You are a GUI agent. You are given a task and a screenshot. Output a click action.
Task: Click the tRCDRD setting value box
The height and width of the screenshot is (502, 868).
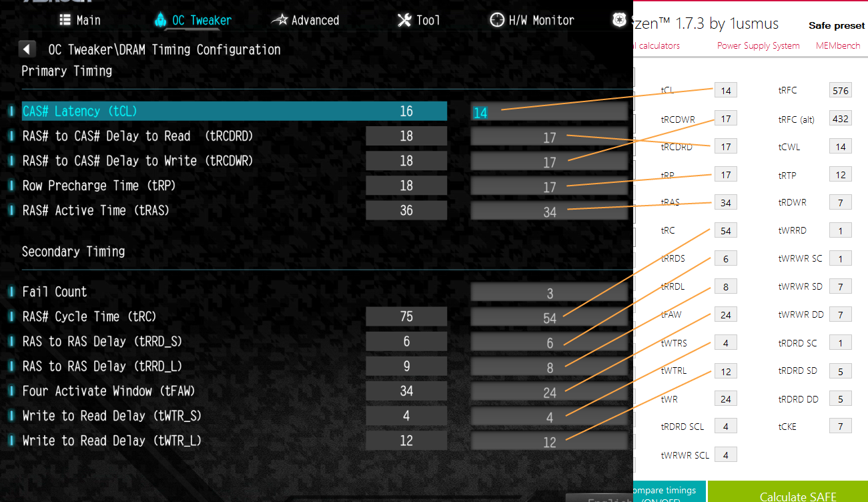(x=548, y=137)
